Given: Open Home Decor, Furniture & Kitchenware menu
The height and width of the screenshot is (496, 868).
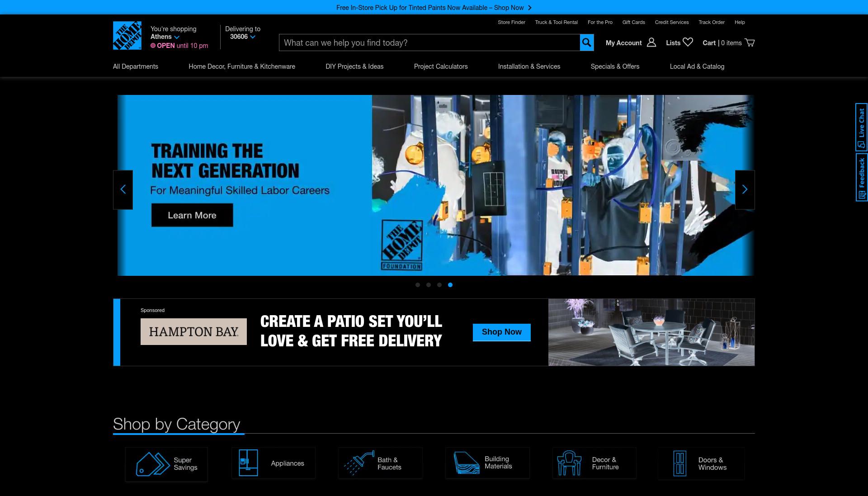Looking at the screenshot, I should 242,66.
